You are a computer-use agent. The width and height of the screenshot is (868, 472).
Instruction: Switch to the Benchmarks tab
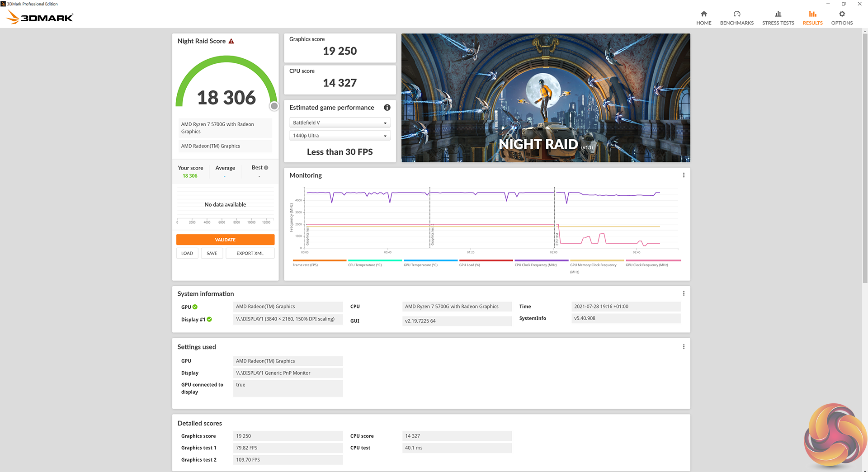coord(736,18)
